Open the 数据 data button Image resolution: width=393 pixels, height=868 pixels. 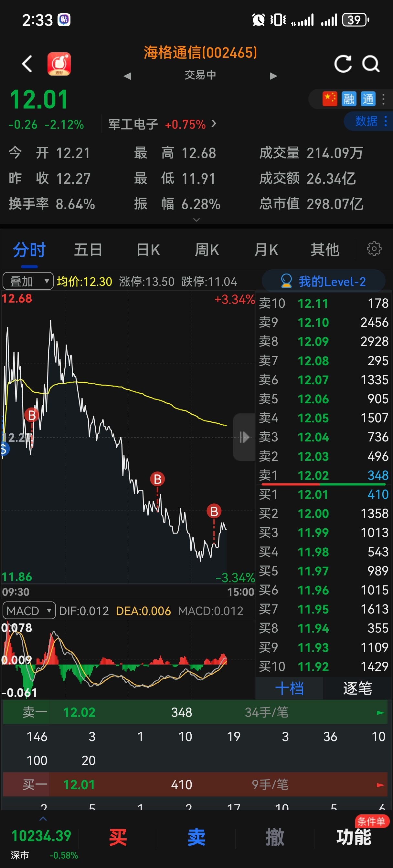[368, 121]
